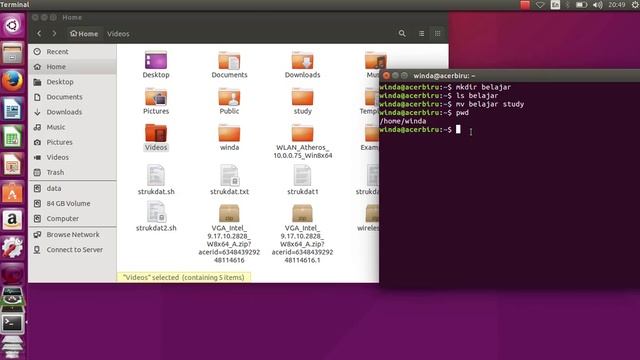The height and width of the screenshot is (360, 640).
Task: Click the Home breadcrumb in path bar
Action: (x=84, y=34)
